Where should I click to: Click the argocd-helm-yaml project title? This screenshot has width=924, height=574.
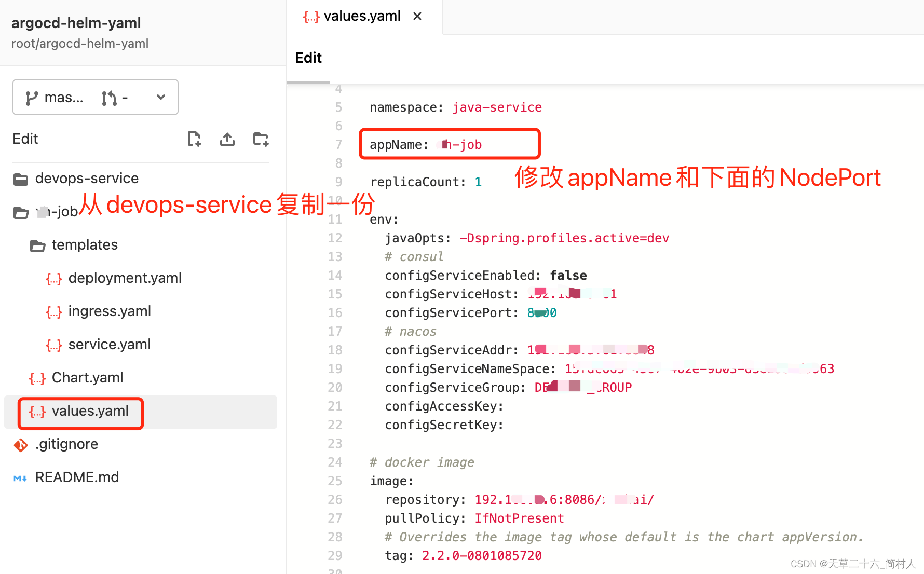click(76, 23)
